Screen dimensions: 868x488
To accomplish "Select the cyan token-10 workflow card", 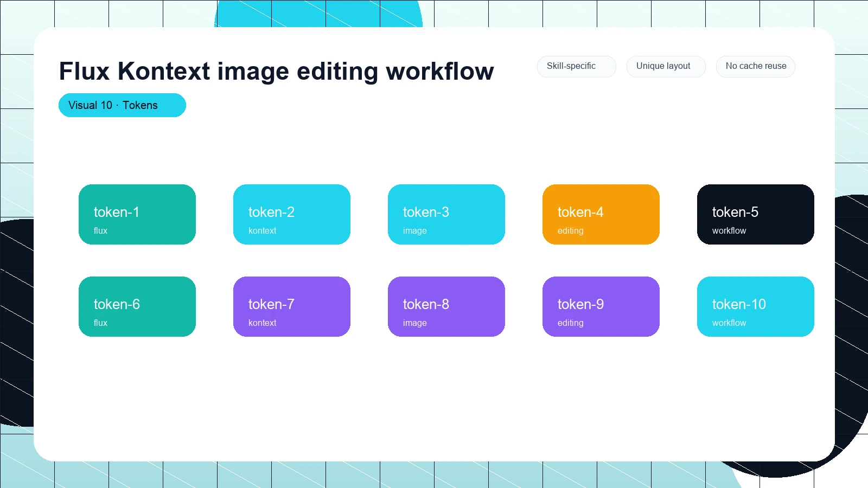I will [756, 306].
